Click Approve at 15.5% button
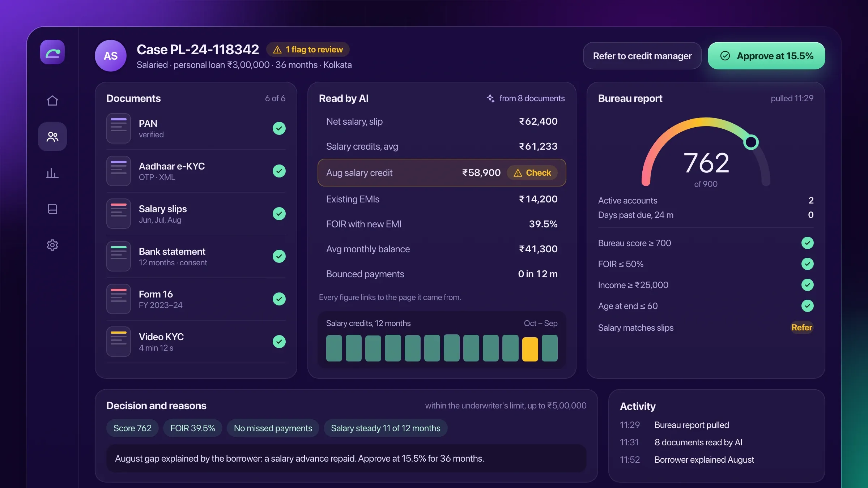 [766, 56]
